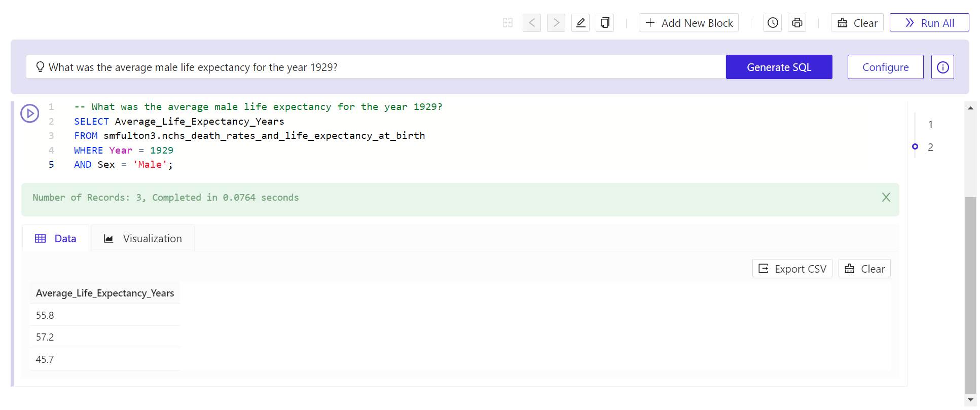Export results with Export CSV
The height and width of the screenshot is (410, 980).
click(x=792, y=269)
